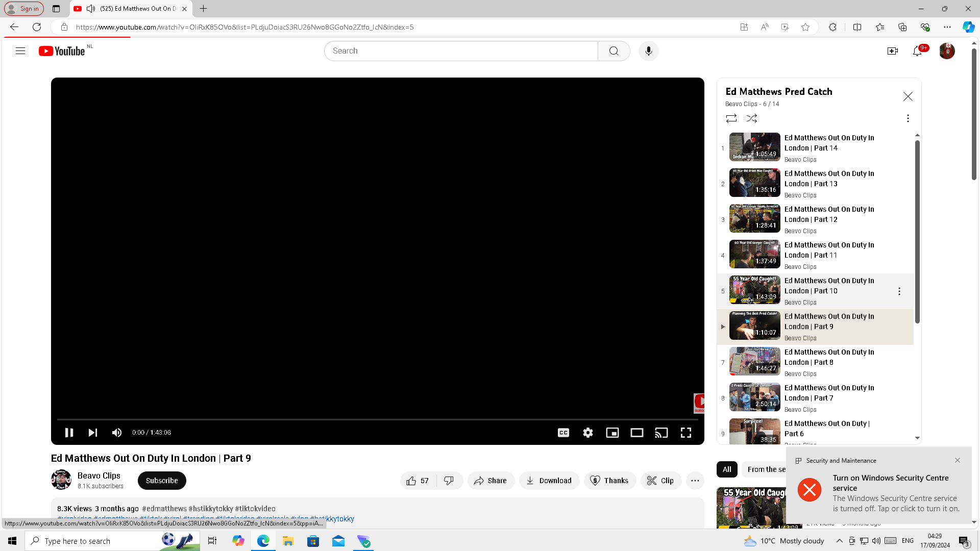Image resolution: width=980 pixels, height=551 pixels.
Task: Search with voice microphone button
Action: tap(648, 51)
